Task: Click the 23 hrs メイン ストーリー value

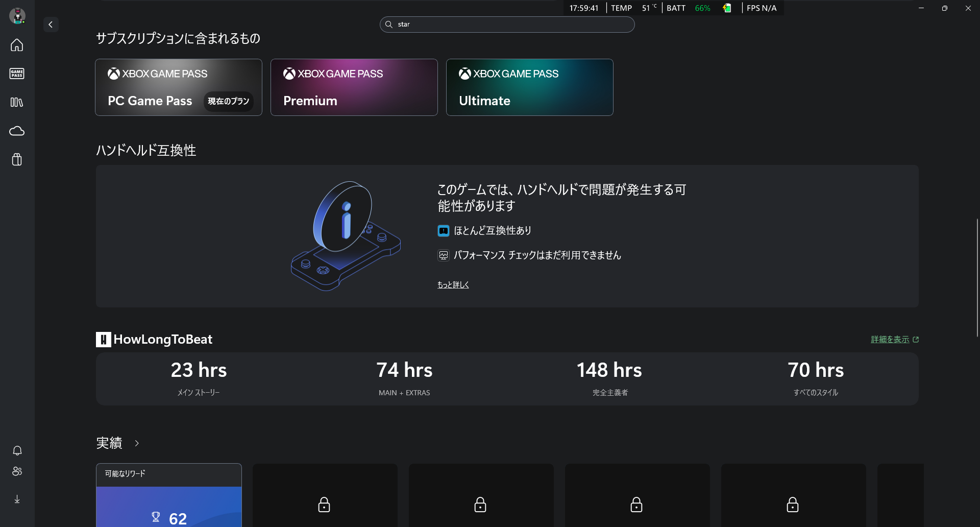Action: tap(199, 370)
